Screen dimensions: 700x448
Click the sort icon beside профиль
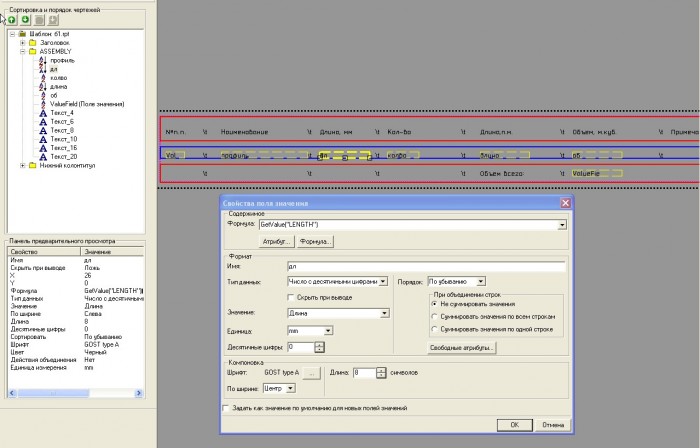[x=43, y=60]
